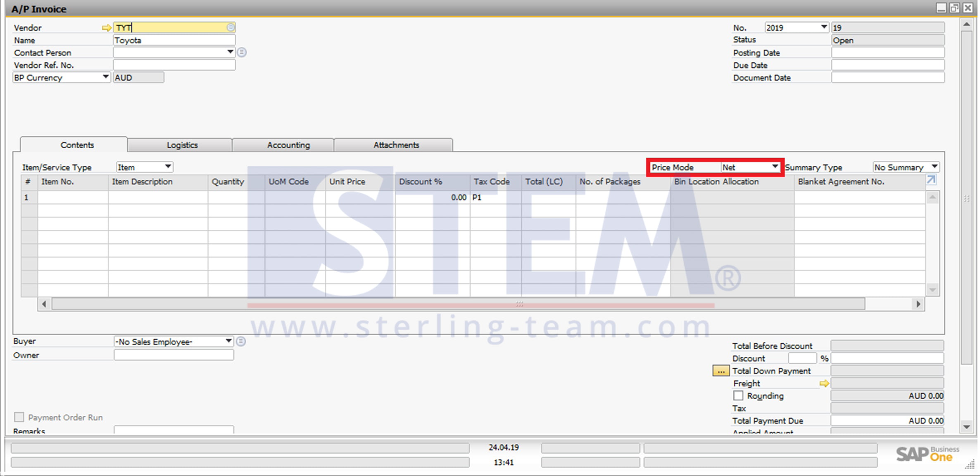This screenshot has height=476, width=980.
Task: Click the Total (LC) column header
Action: (x=549, y=182)
